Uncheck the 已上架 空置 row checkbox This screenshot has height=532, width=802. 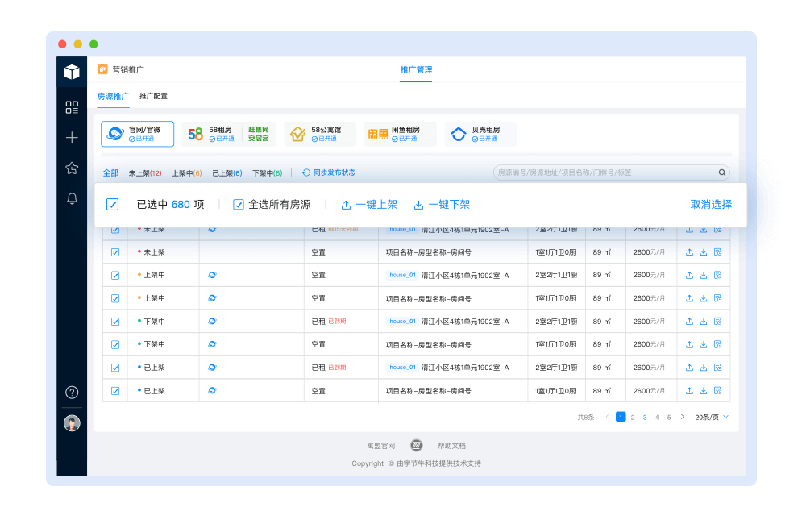pyautogui.click(x=115, y=391)
